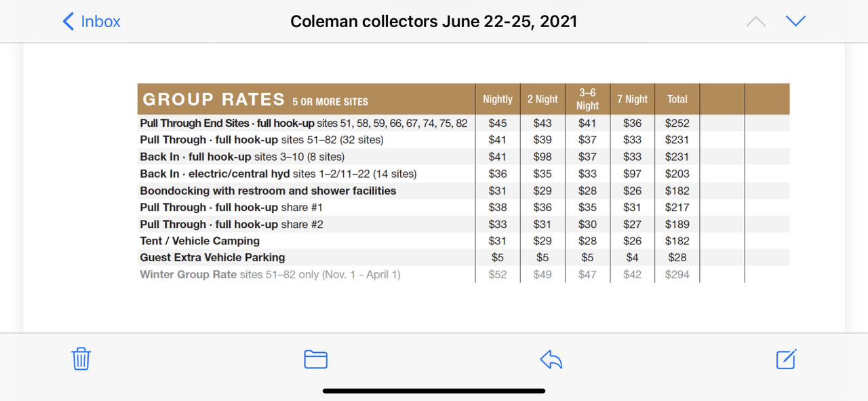Select the GROUP RATES table heading
868x401 pixels.
click(213, 100)
